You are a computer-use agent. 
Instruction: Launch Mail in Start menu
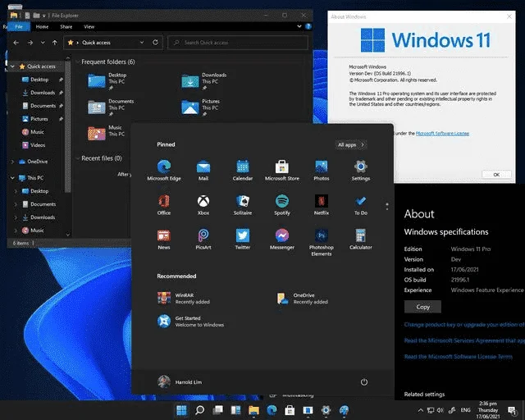[203, 171]
